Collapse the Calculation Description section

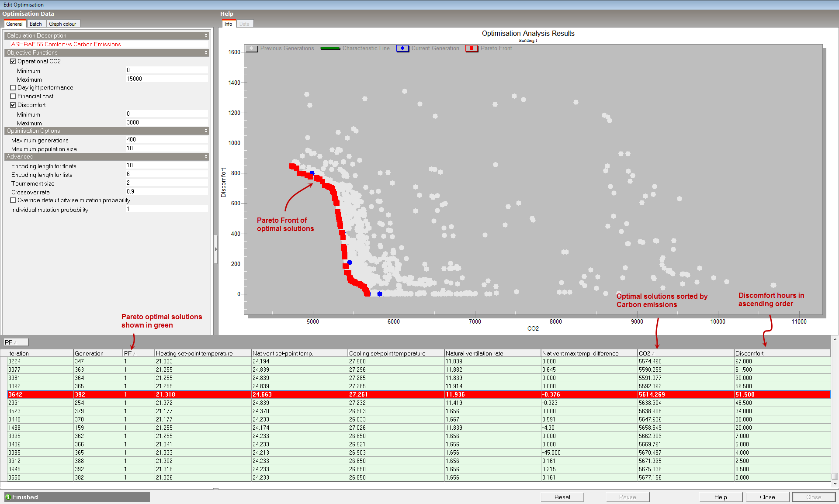206,36
